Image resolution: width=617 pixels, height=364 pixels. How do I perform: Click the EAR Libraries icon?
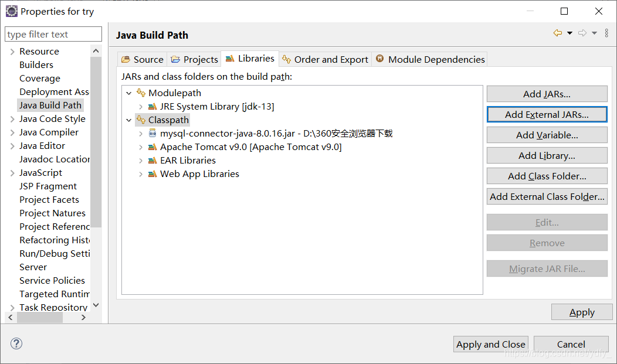coord(152,161)
